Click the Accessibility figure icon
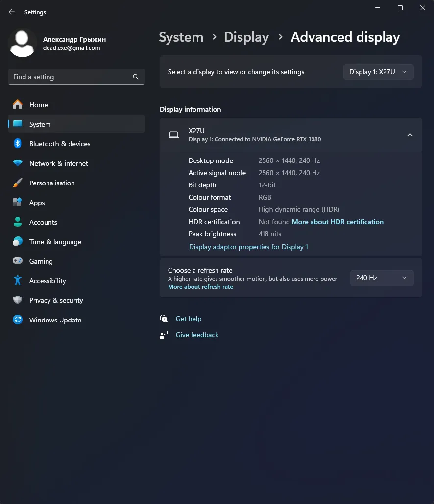 click(18, 281)
